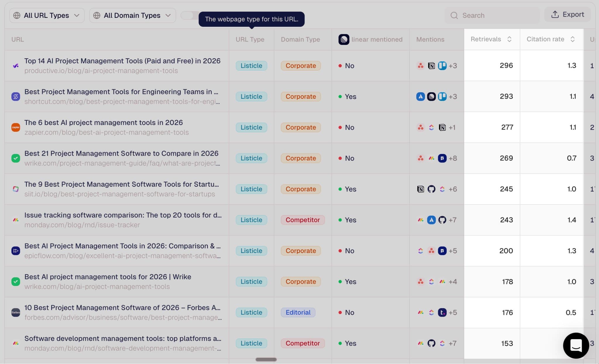Click the Domain Type column header
This screenshot has width=599, height=364.
(x=300, y=39)
